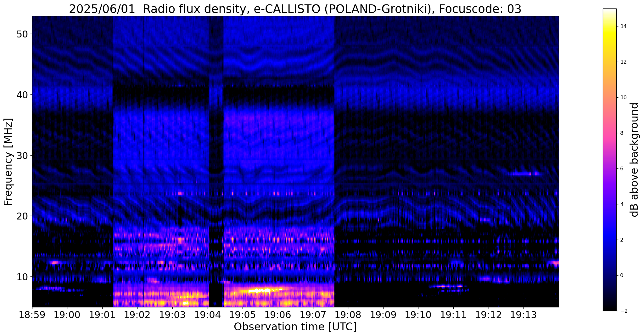Pick the 19:02 time tick label
Screen dimensions: 644x336
(x=137, y=315)
